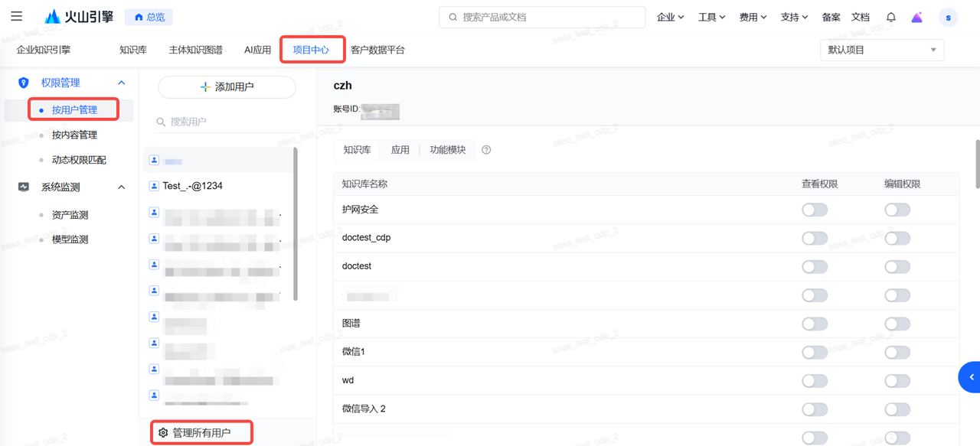980x446 pixels.
Task: Select 动态权限匹配 in sidebar
Action: click(x=79, y=160)
